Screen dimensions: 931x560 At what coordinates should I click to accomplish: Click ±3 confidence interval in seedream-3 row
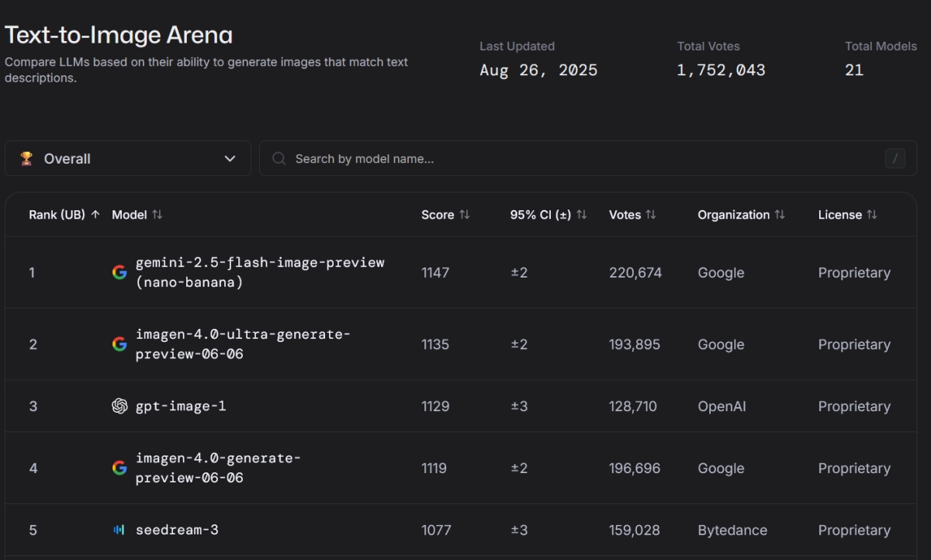pyautogui.click(x=519, y=531)
